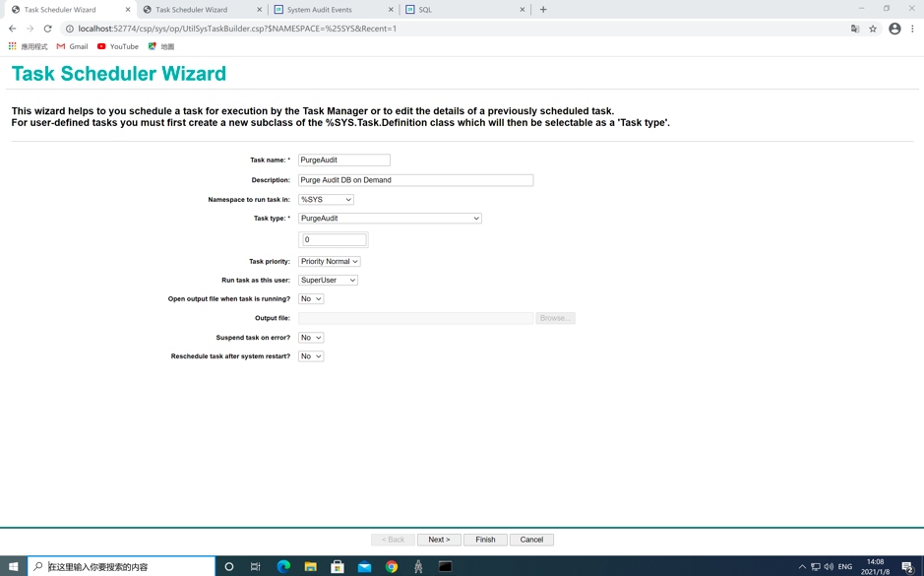Bookmark this page with star icon
This screenshot has height=576, width=924.
(873, 29)
